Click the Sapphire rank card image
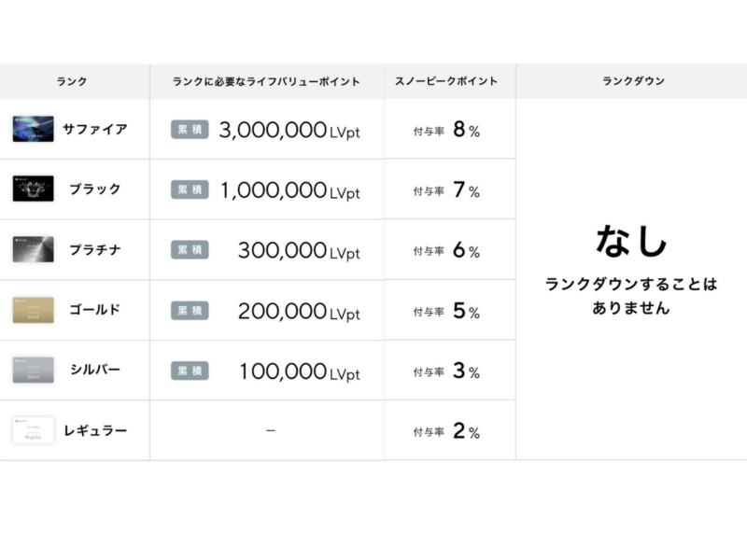The width and height of the screenshot is (747, 560). coord(33,129)
